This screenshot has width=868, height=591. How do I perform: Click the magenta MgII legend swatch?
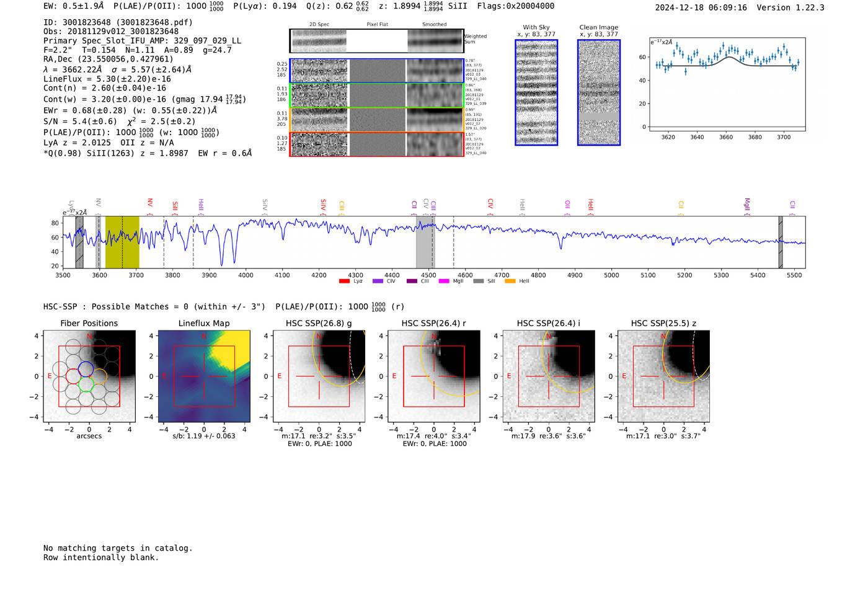[444, 282]
